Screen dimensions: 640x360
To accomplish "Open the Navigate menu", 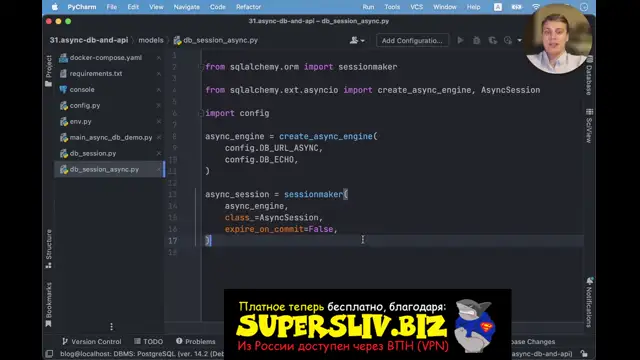I will pyautogui.click(x=187, y=7).
